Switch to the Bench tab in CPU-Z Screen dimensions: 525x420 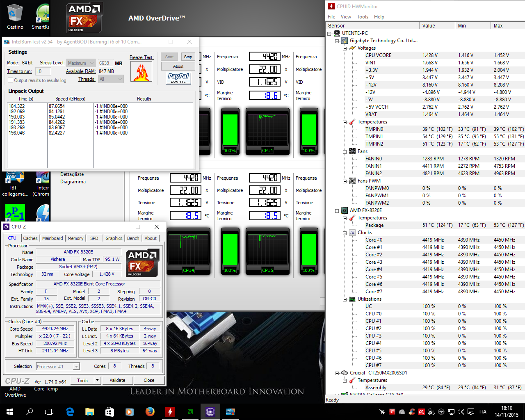133,238
